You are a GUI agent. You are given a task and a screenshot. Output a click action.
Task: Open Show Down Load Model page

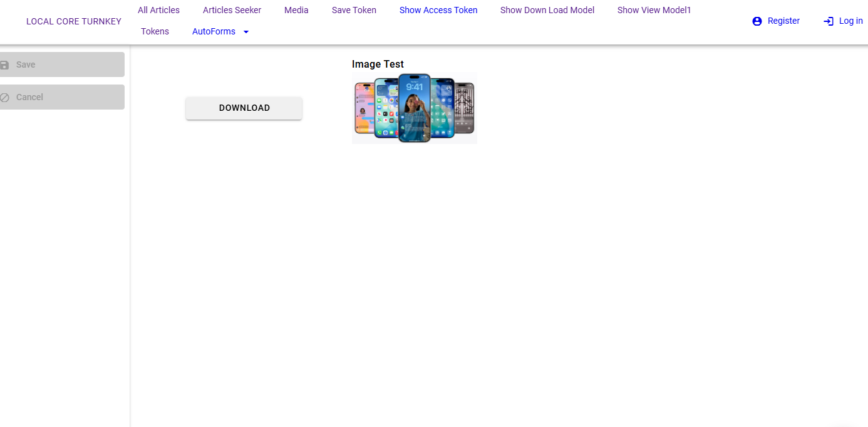[x=547, y=10]
